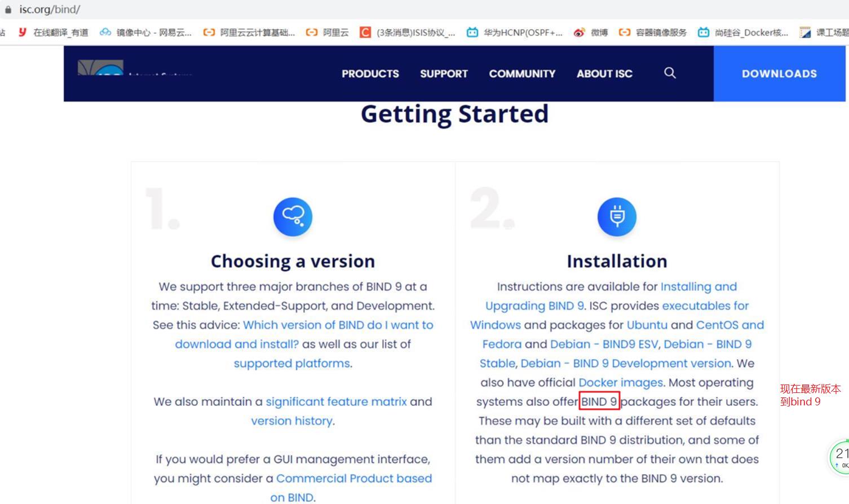Open the Ubuntu packages link
Screen dimensions: 849x504
coord(647,325)
